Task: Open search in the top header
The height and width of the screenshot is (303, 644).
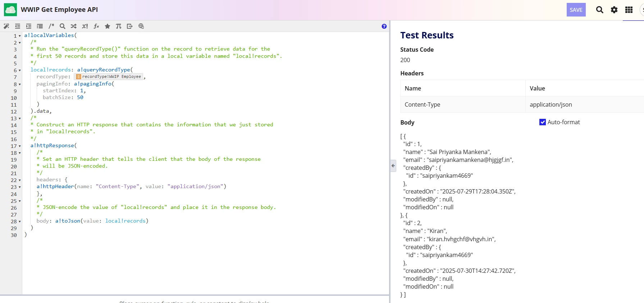Action: pos(599,10)
